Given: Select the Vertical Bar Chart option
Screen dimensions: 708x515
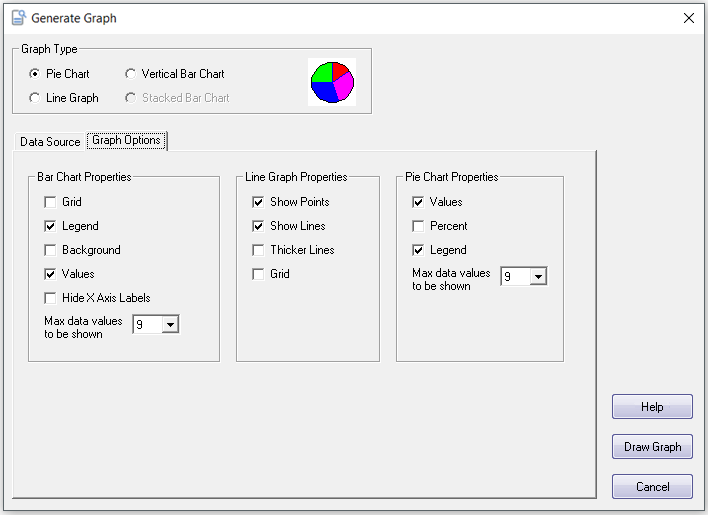Looking at the screenshot, I should point(130,74).
